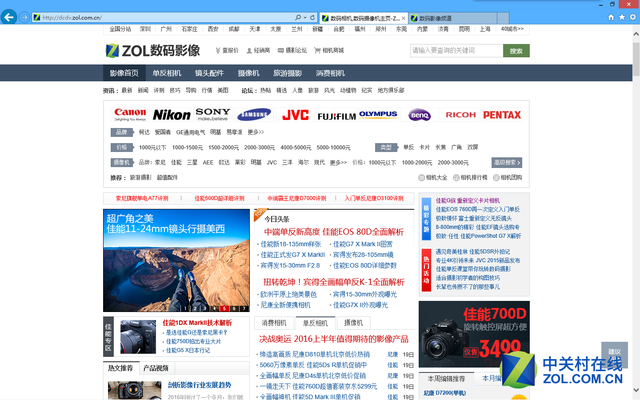Switch to the 热文推荐 tab

(x=120, y=368)
